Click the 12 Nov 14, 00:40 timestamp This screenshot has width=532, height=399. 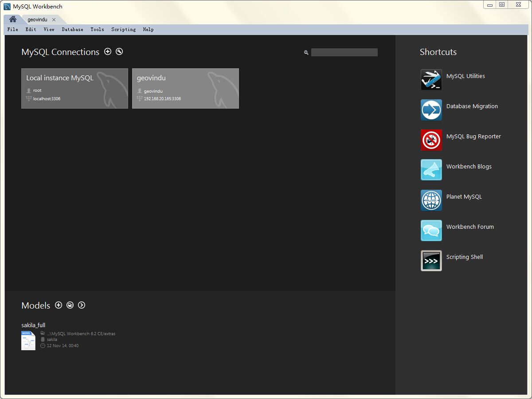pos(63,346)
